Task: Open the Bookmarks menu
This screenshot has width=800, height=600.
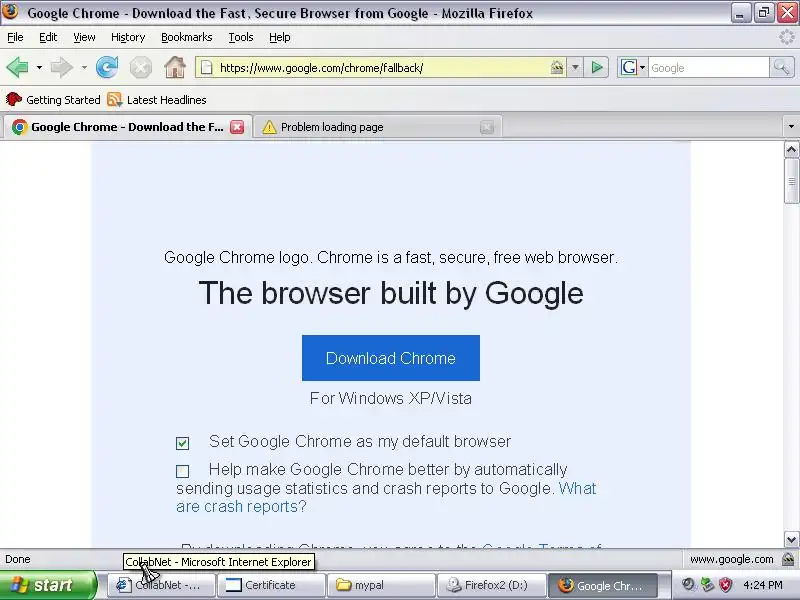Action: pos(187,37)
